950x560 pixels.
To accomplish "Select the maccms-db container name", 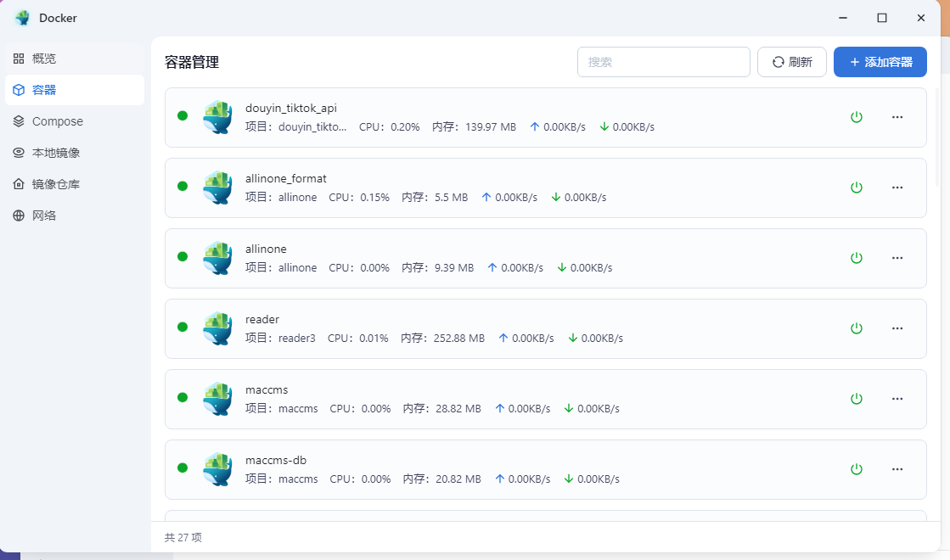I will pyautogui.click(x=276, y=460).
